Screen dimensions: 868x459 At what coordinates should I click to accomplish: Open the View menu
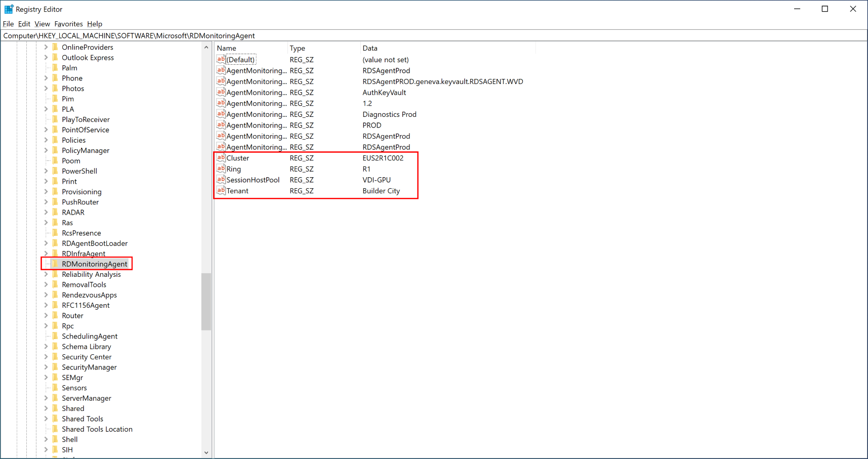42,24
